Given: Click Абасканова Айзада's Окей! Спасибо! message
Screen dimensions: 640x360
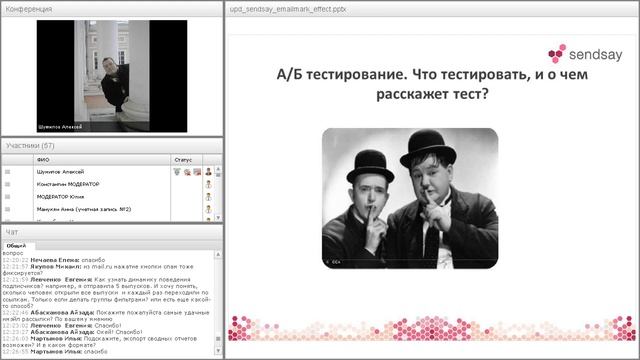Looking at the screenshot, I should [120, 332].
